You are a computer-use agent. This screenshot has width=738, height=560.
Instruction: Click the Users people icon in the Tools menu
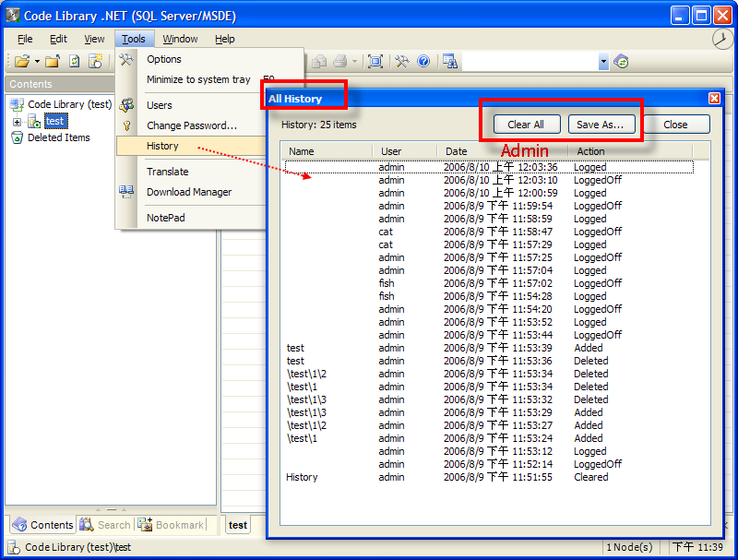click(126, 105)
